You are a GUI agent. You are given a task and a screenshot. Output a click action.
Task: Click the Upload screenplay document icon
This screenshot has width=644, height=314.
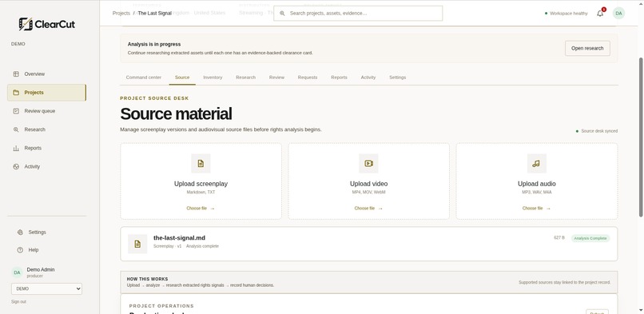pos(201,163)
